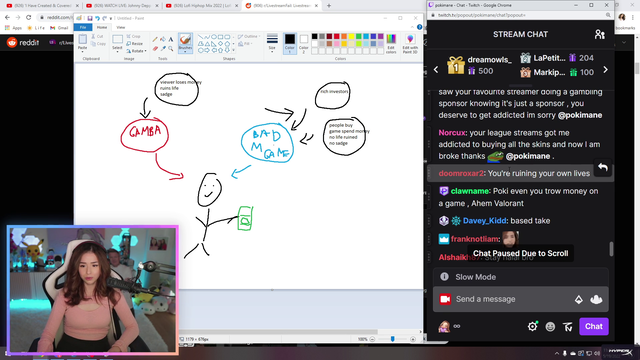
Task: Open the emote picker in chat
Action: point(550,327)
